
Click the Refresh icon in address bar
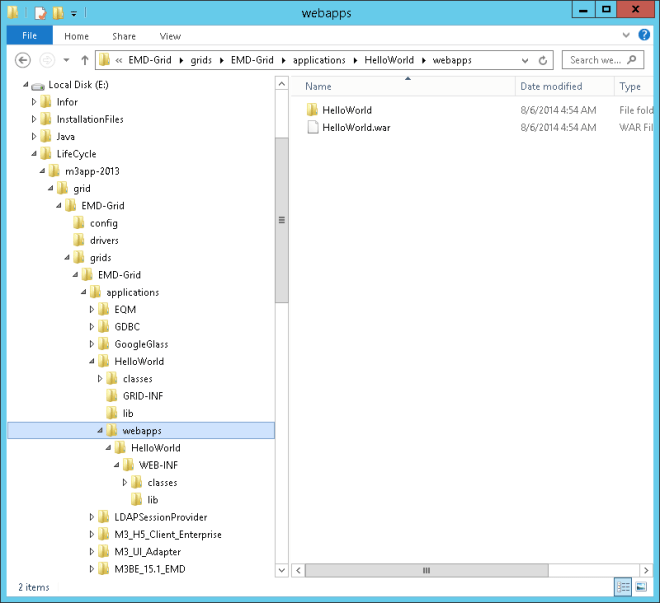click(544, 60)
